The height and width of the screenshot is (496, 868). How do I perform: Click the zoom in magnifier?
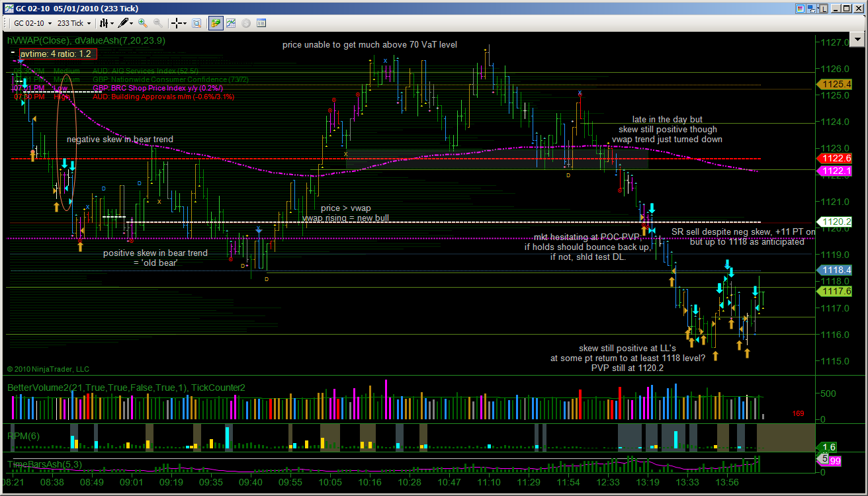143,22
